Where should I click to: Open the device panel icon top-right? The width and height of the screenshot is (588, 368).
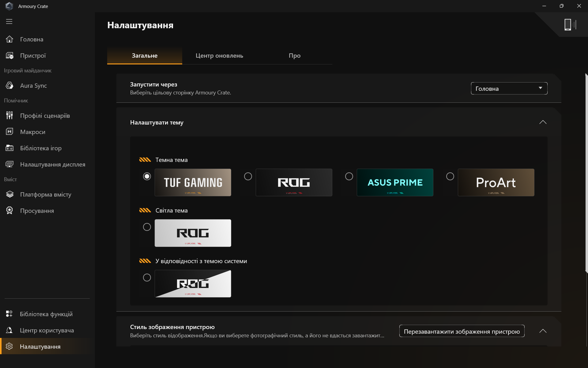[570, 25]
